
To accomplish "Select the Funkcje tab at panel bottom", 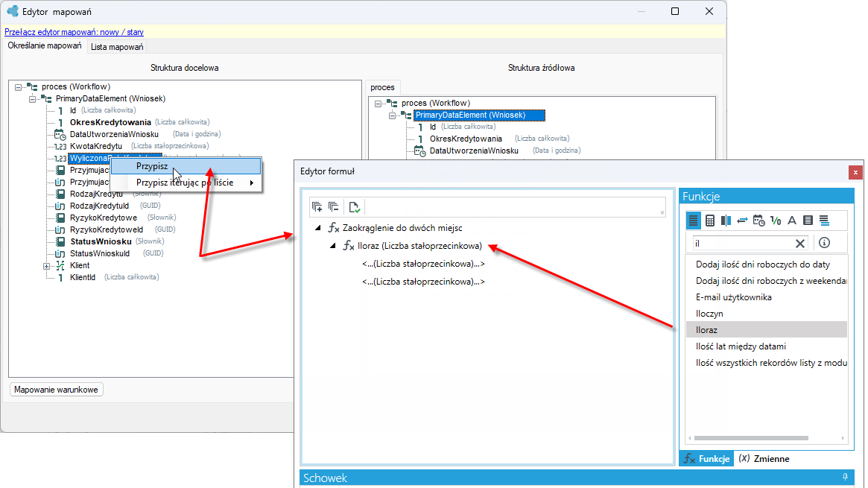I will click(707, 459).
